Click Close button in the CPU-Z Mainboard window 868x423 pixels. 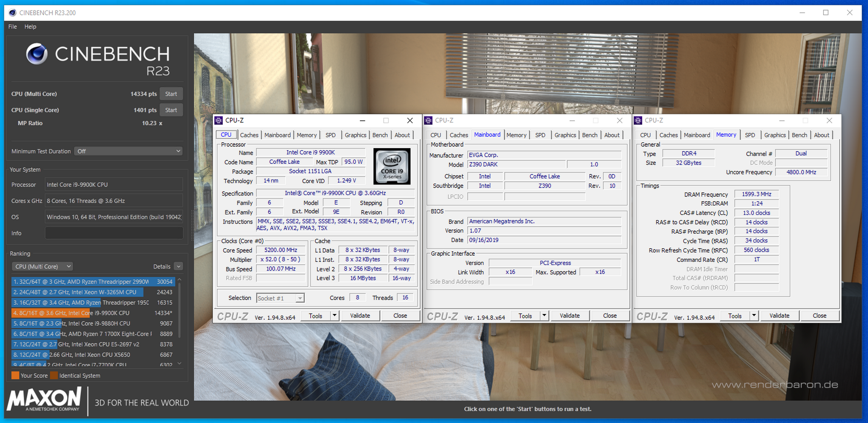(x=610, y=316)
